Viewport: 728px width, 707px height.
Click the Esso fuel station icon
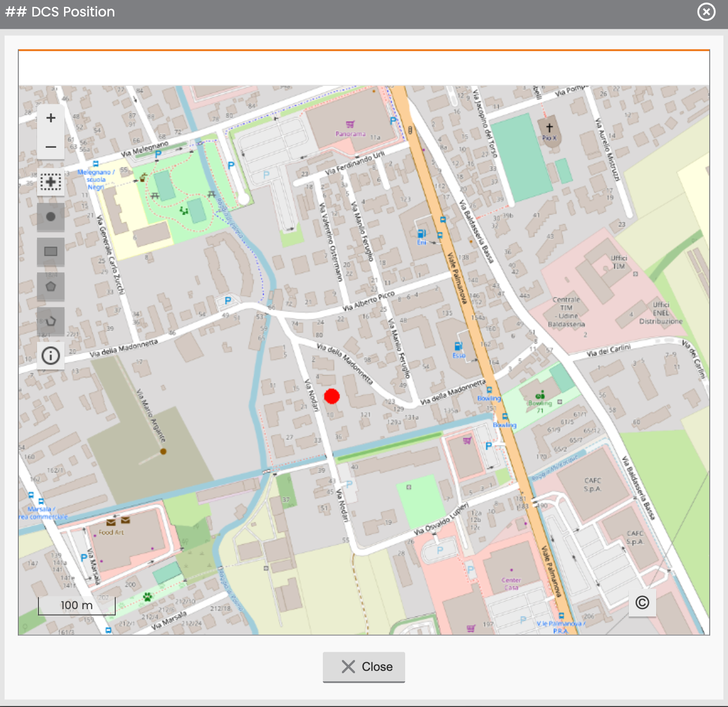point(458,346)
